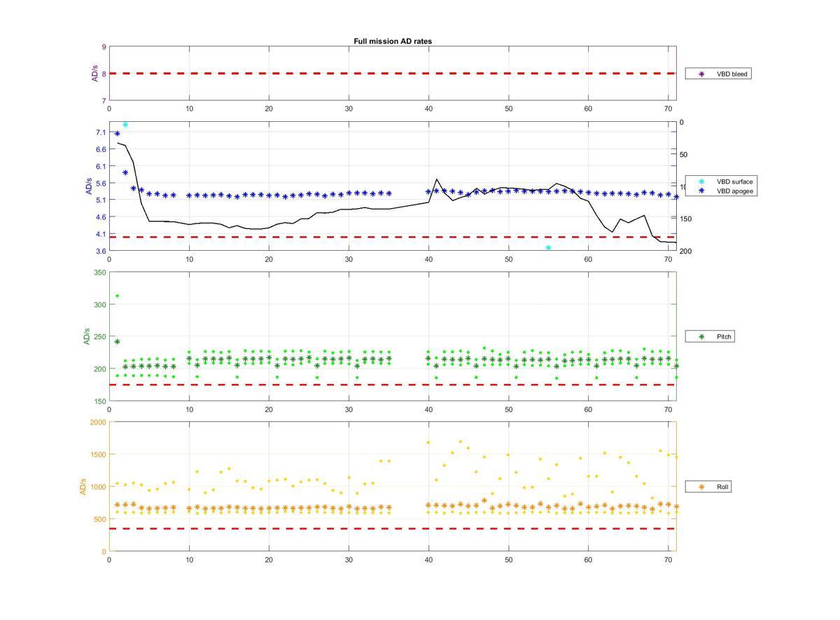Click the "1500" tick on the Roll axis
This screenshot has width=840, height=620.
coord(98,455)
